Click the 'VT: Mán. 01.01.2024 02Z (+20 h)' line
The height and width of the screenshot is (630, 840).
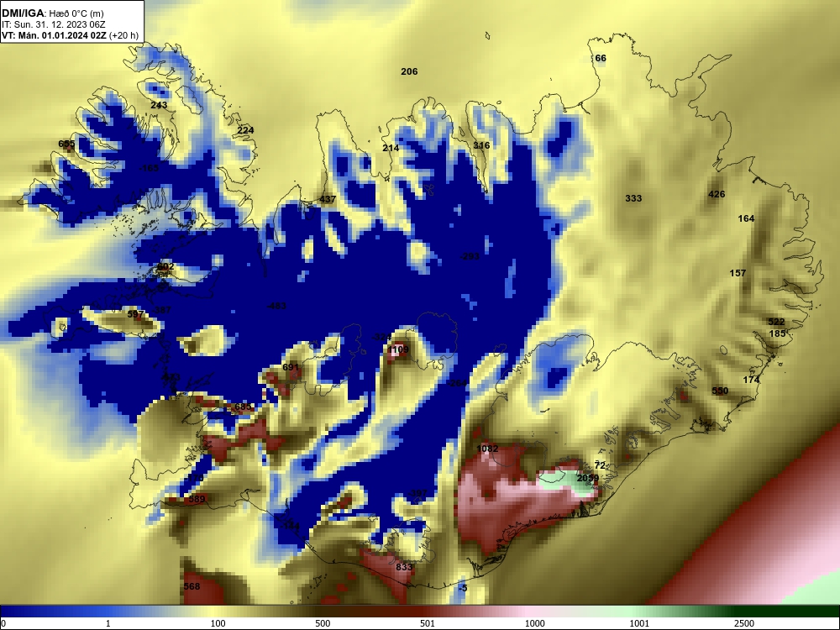pos(71,36)
